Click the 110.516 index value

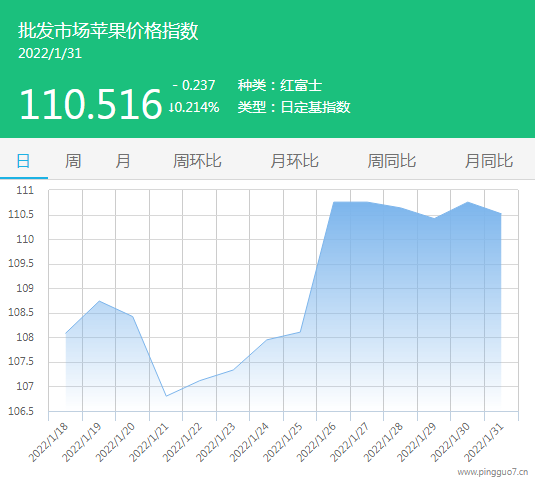pyautogui.click(x=90, y=104)
